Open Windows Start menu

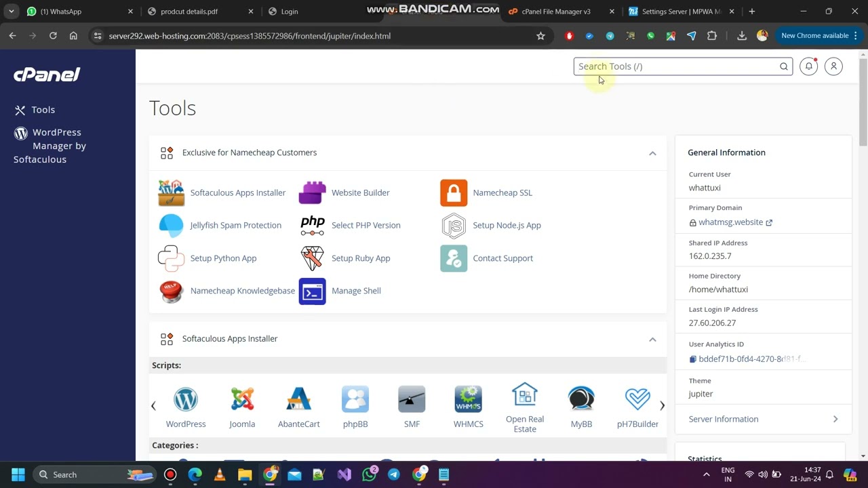[18, 474]
